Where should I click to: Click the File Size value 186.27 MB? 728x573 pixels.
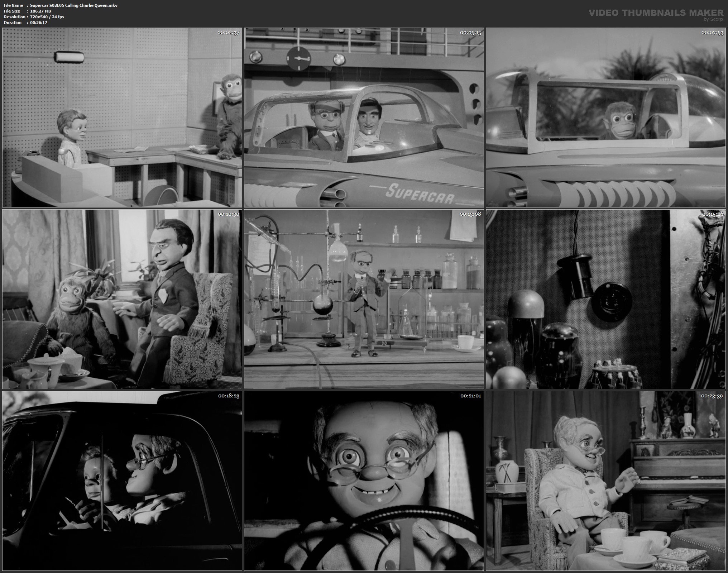click(40, 11)
